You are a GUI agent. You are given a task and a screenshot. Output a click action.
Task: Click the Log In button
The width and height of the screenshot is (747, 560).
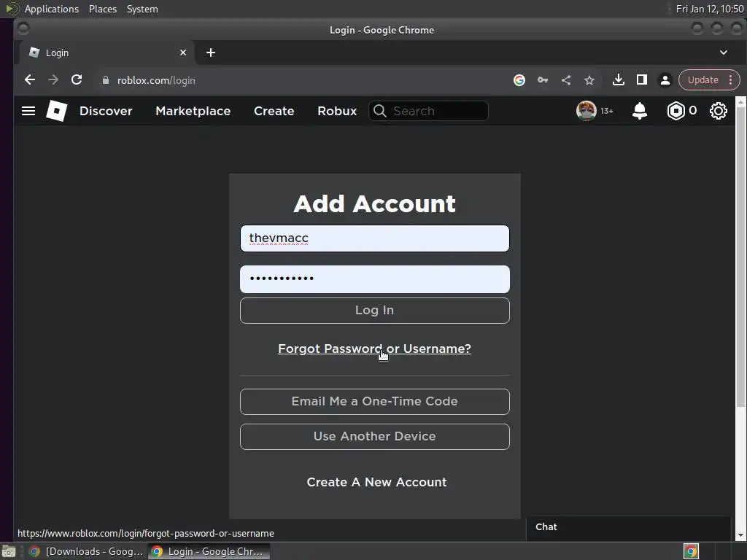(x=374, y=311)
